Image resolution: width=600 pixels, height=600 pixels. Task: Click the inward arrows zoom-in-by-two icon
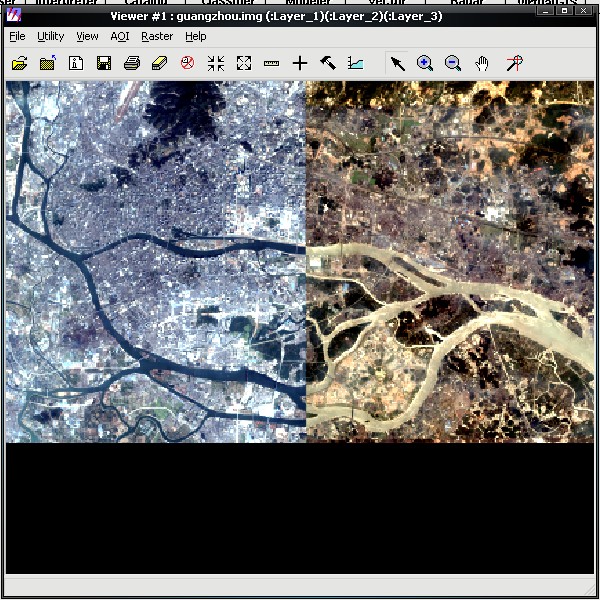216,63
